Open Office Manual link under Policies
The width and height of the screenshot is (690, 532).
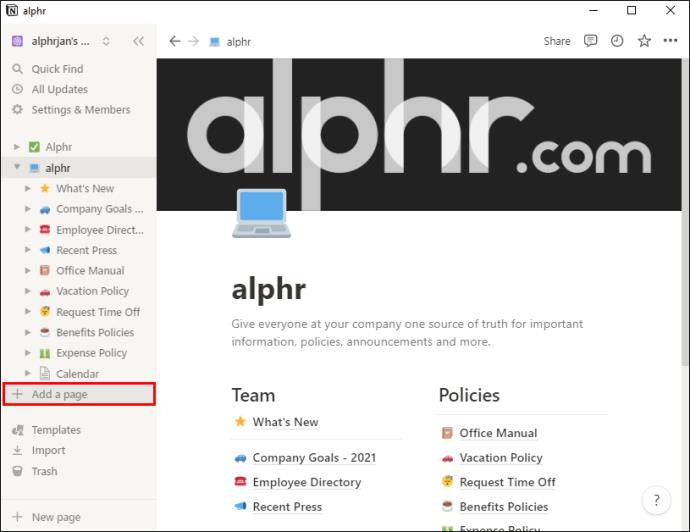498,433
